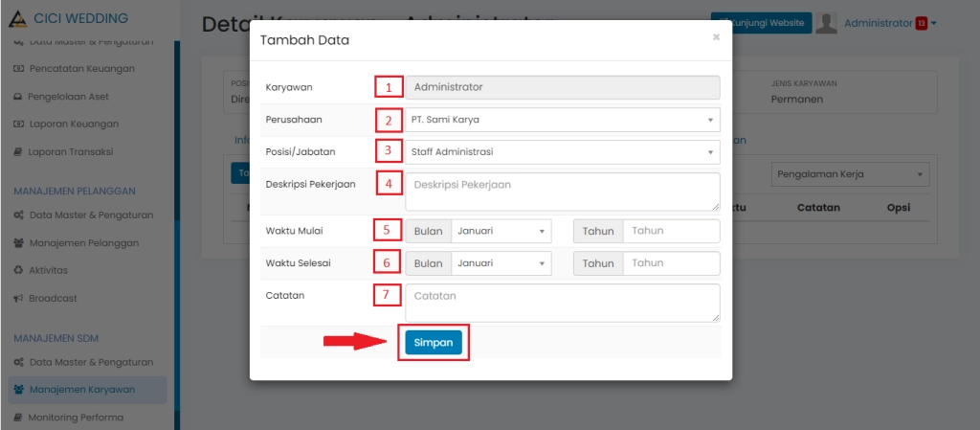Click the Broadcast megaphone icon

click(18, 299)
